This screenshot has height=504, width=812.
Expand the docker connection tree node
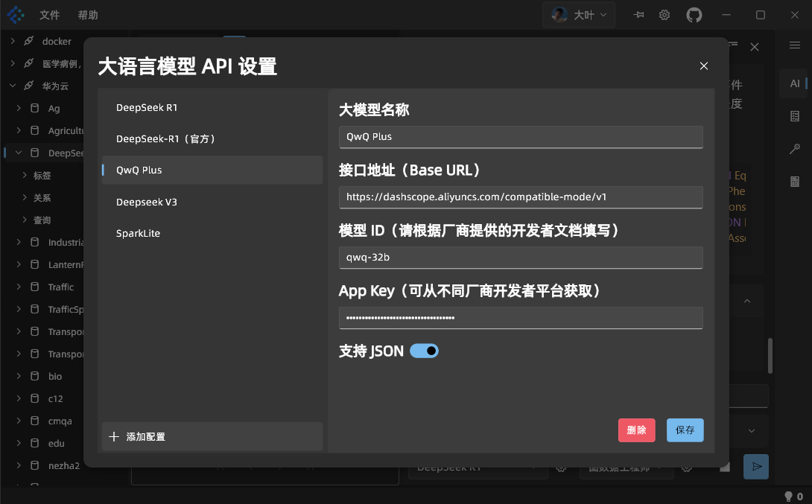[x=13, y=41]
